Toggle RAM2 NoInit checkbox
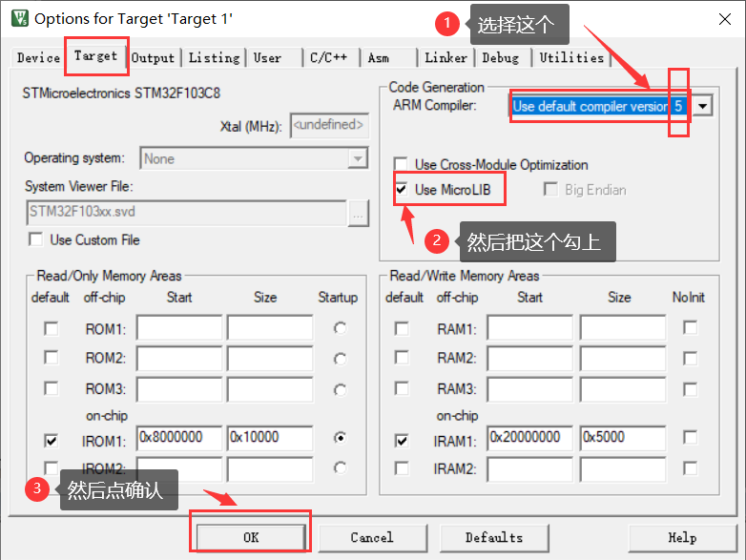 690,359
